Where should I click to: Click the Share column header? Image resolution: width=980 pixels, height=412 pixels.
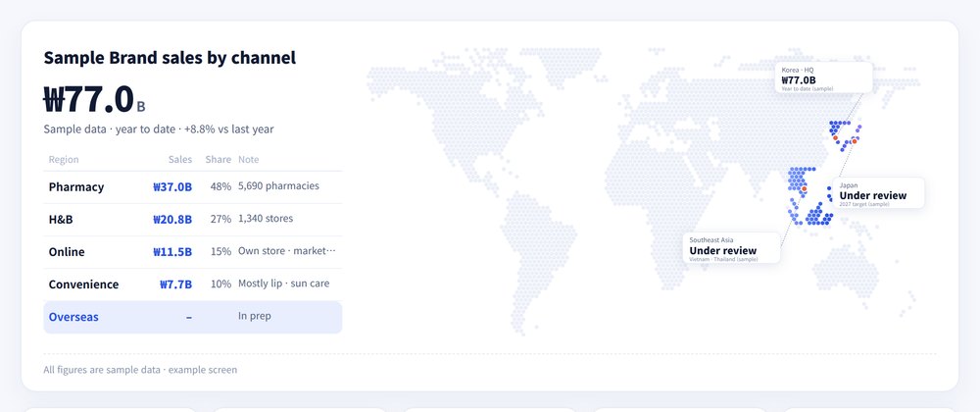click(x=219, y=160)
